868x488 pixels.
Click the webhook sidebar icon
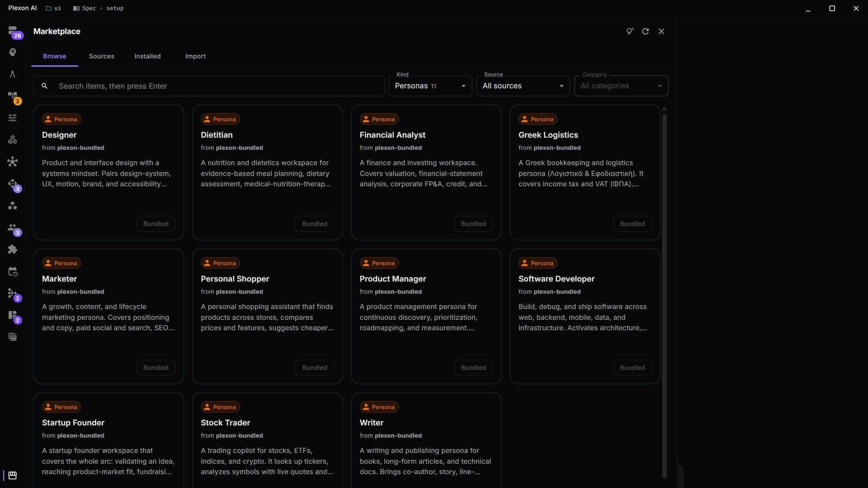(x=13, y=140)
